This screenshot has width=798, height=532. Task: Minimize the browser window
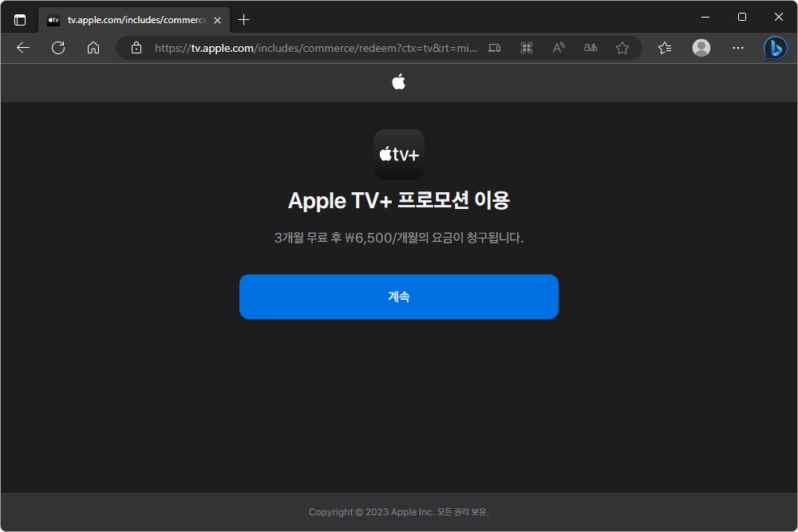705,17
